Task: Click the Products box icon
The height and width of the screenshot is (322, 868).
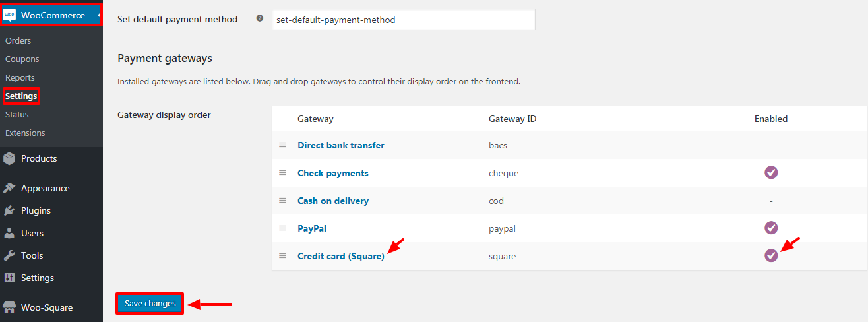Action: (x=9, y=158)
